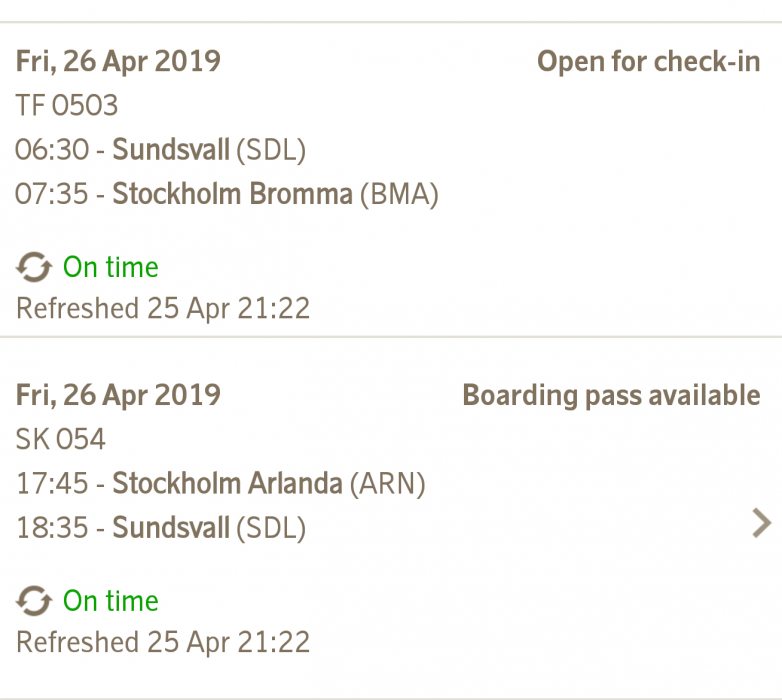The image size is (782, 700).
Task: Tap the Refreshed timestamp under flight SK 054
Action: click(163, 641)
